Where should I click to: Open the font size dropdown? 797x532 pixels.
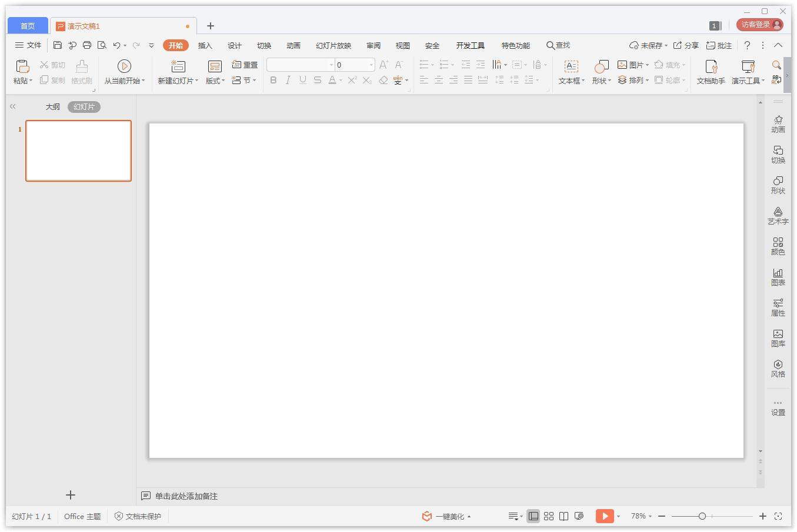point(371,65)
